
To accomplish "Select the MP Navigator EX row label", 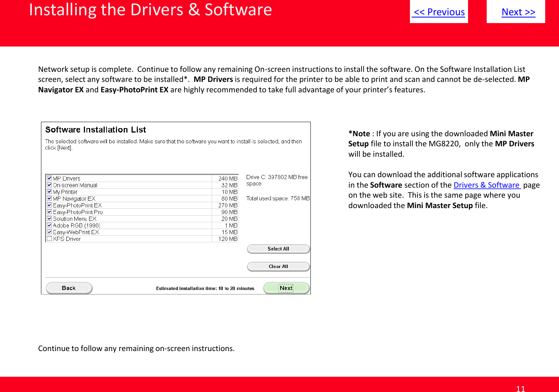I will [x=74, y=199].
